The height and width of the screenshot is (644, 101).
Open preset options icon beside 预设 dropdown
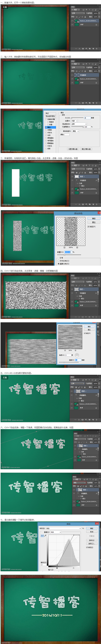[83, 528]
